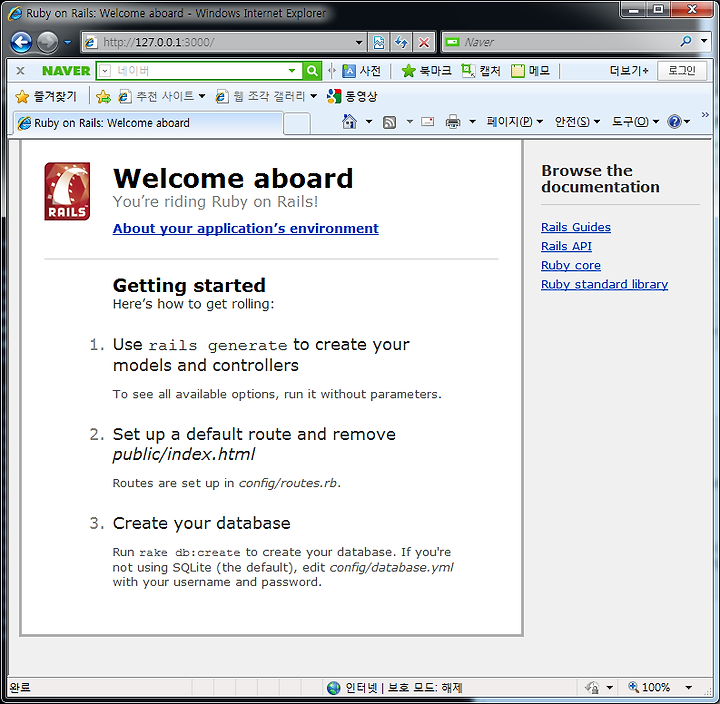Open the Ruby core link
The height and width of the screenshot is (704, 720).
coord(571,265)
